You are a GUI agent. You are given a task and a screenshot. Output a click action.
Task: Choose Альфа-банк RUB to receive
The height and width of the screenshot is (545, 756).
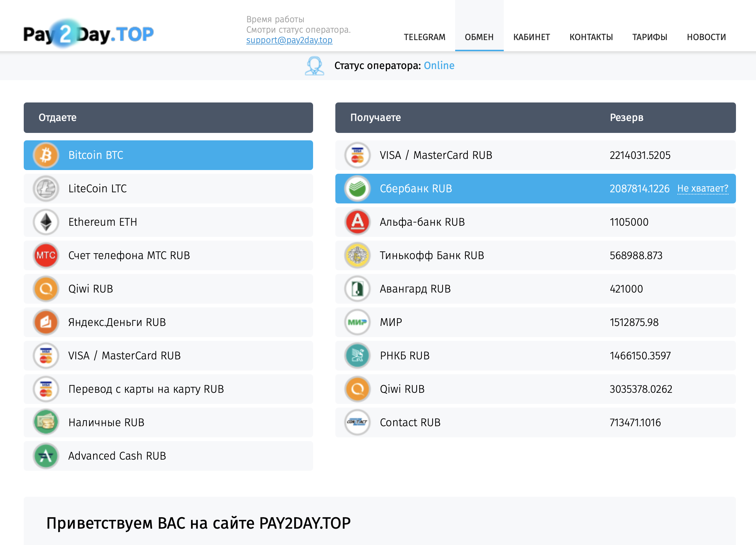(536, 222)
